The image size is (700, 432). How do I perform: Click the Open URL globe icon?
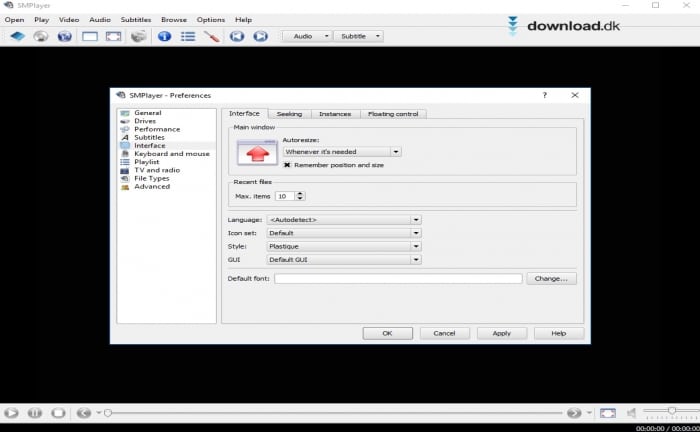65,36
